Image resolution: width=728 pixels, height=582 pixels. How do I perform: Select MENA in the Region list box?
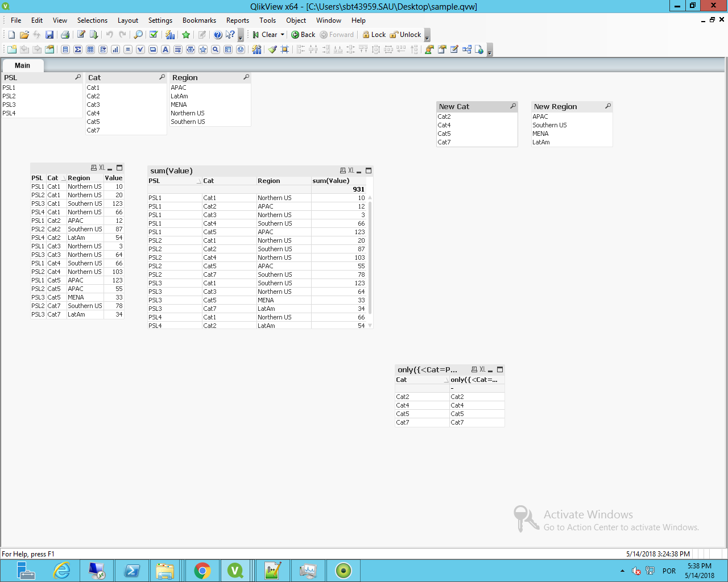click(210, 105)
